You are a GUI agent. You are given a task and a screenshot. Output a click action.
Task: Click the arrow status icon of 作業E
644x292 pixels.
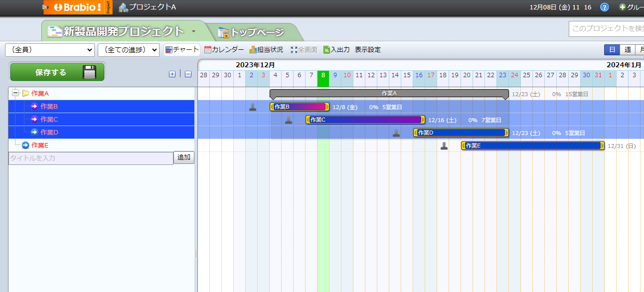pyautogui.click(x=25, y=146)
